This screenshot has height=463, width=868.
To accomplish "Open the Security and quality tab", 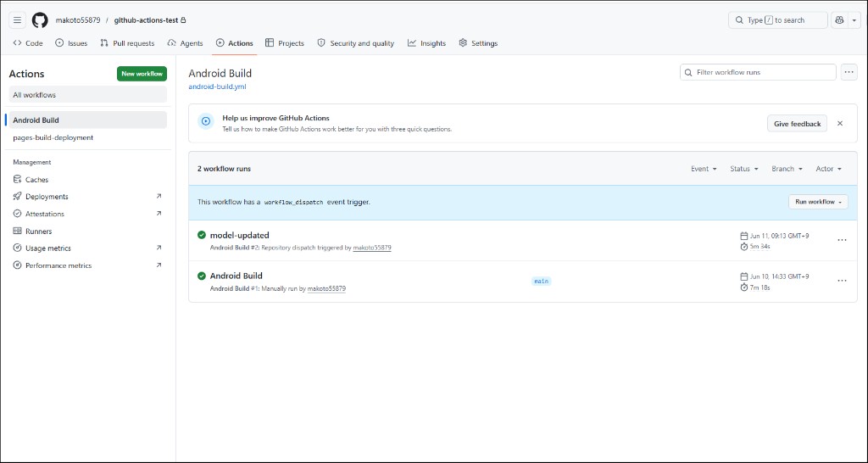I will click(x=356, y=43).
